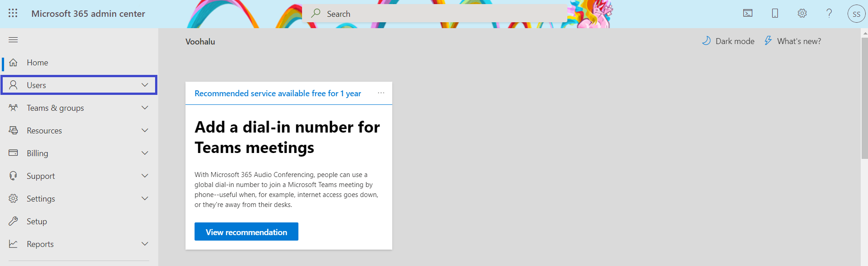Click the Home house icon
The height and width of the screenshot is (266, 868).
(13, 62)
